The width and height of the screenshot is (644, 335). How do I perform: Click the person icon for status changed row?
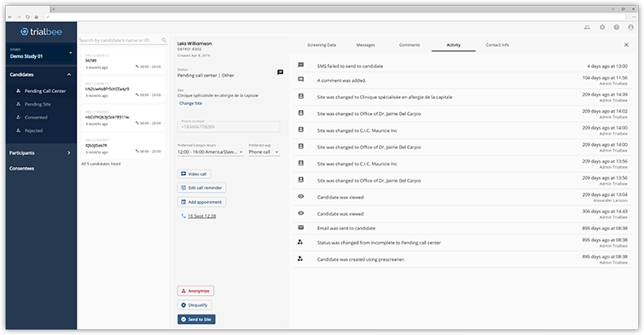pyautogui.click(x=300, y=242)
